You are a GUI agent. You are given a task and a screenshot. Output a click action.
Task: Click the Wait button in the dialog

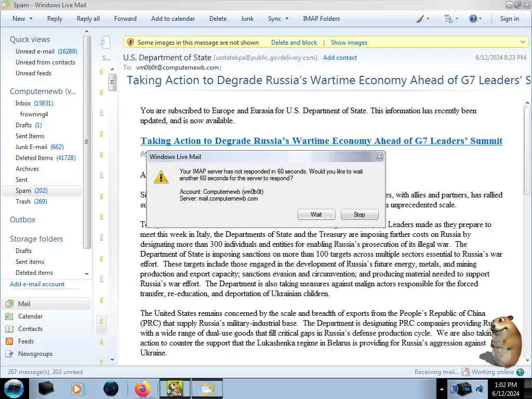click(x=316, y=215)
